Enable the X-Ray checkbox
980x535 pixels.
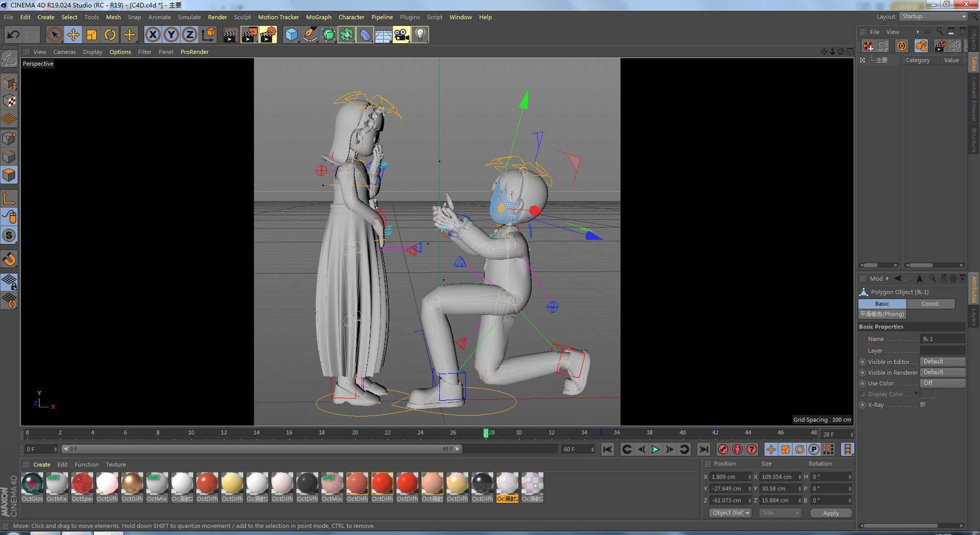(923, 405)
